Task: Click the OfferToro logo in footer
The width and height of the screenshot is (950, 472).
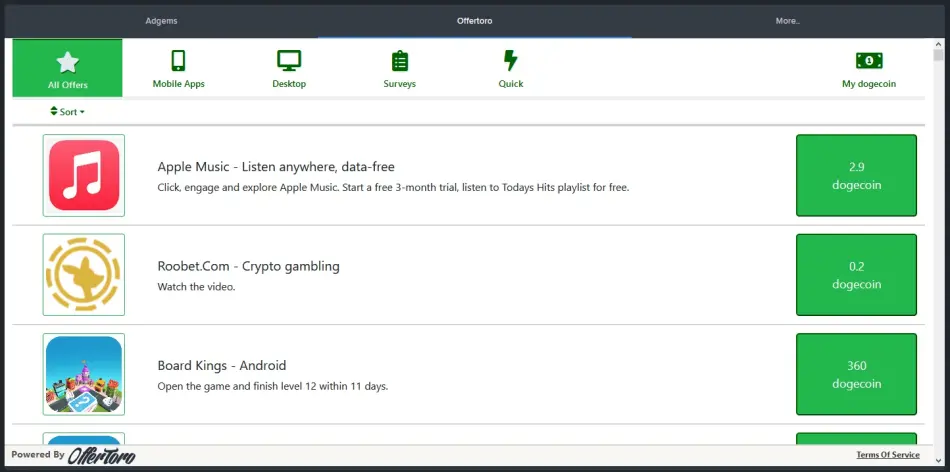Action: click(x=101, y=456)
